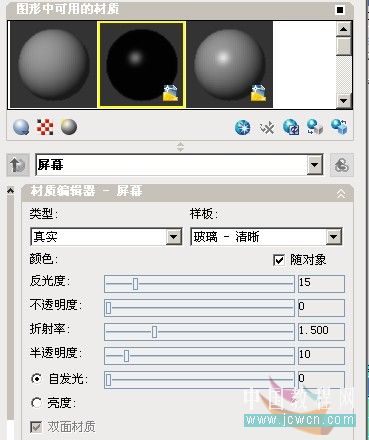Click the 样板 label
369x440 pixels.
tap(204, 214)
